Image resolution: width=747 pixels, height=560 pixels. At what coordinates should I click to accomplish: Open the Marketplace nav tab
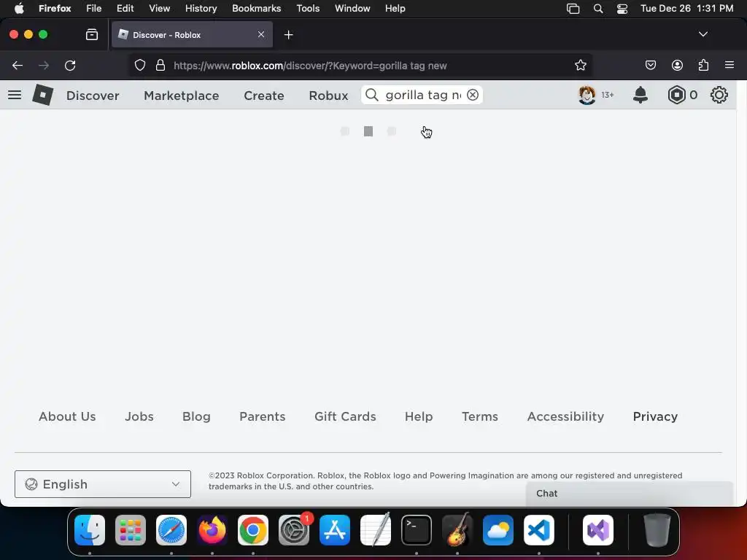pos(182,96)
